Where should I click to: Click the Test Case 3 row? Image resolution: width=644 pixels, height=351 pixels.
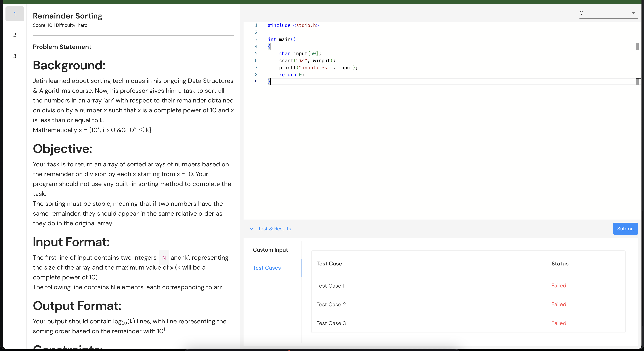[x=468, y=323]
